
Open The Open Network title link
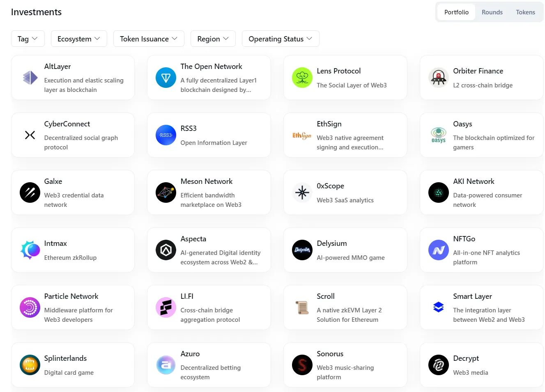(211, 66)
